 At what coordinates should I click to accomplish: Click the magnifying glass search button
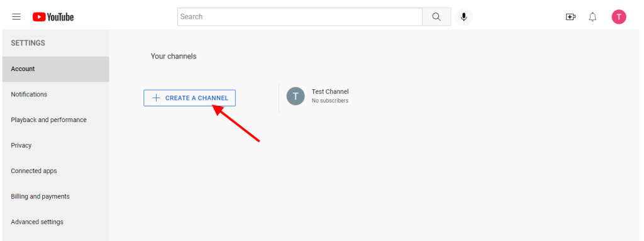436,17
